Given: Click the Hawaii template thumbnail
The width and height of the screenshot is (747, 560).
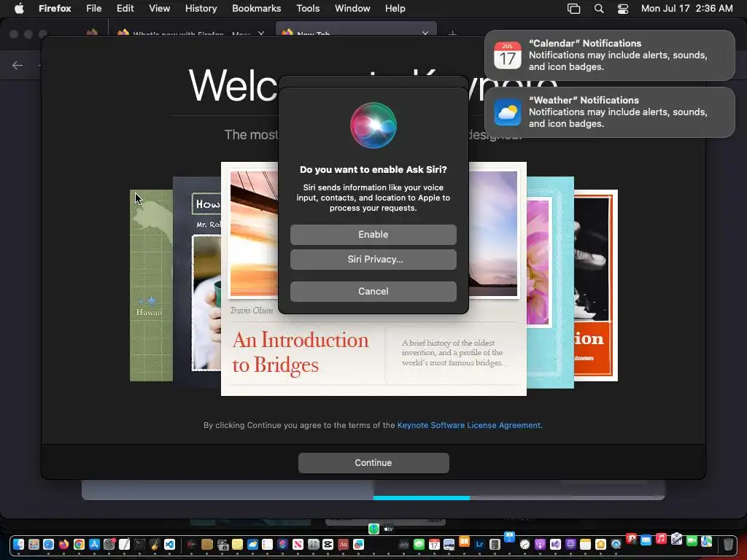Looking at the screenshot, I should point(151,286).
